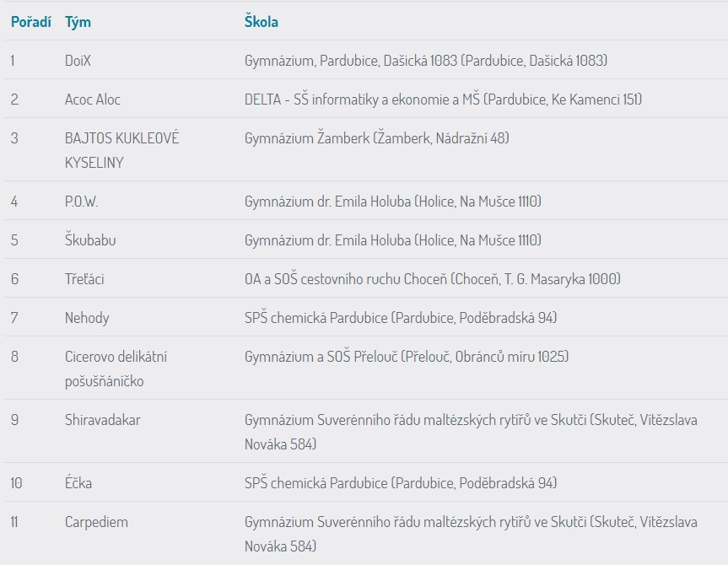Select the Třeťáci team entry
Viewport: 728px width, 565px height.
tap(84, 279)
